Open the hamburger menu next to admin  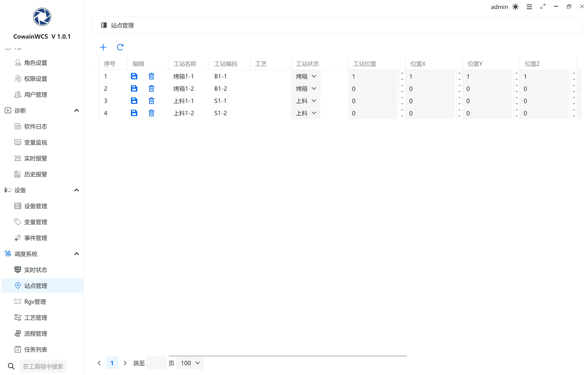pyautogui.click(x=529, y=7)
